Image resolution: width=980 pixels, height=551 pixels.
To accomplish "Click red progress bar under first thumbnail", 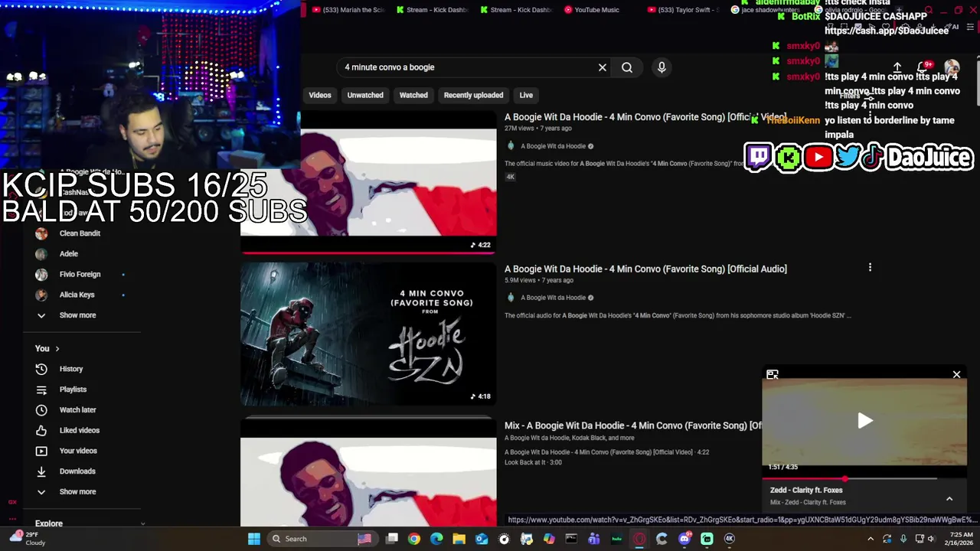I will tap(368, 252).
